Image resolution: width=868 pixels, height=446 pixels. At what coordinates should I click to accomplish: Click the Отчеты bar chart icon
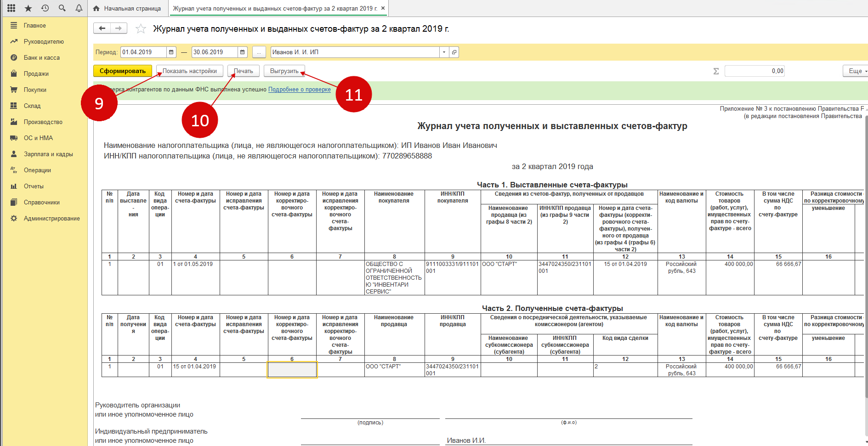(14, 186)
